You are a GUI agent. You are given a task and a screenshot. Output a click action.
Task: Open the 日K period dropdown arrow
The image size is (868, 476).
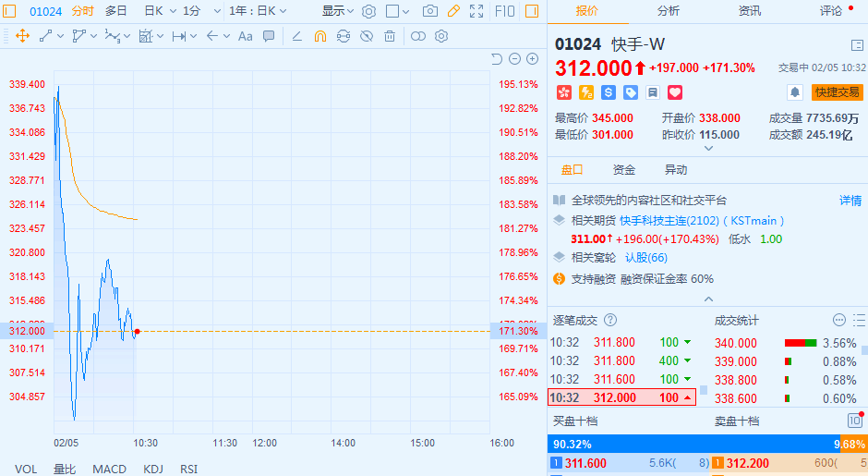tap(173, 11)
